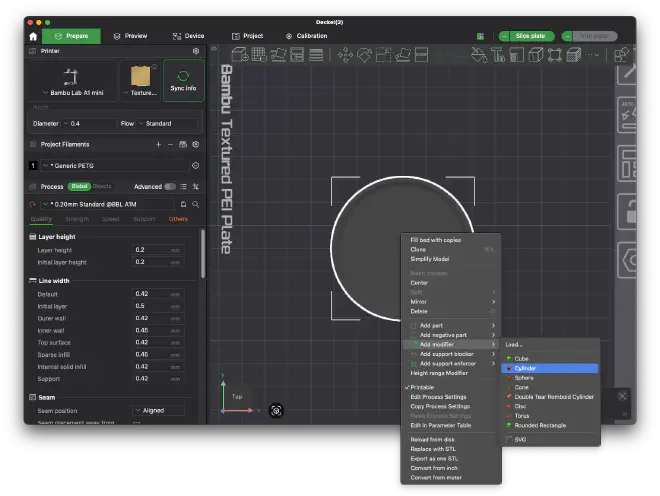Screen dimensions: 660x496
Task: Open the toolbar overflow three-dots icon
Action: [x=592, y=55]
